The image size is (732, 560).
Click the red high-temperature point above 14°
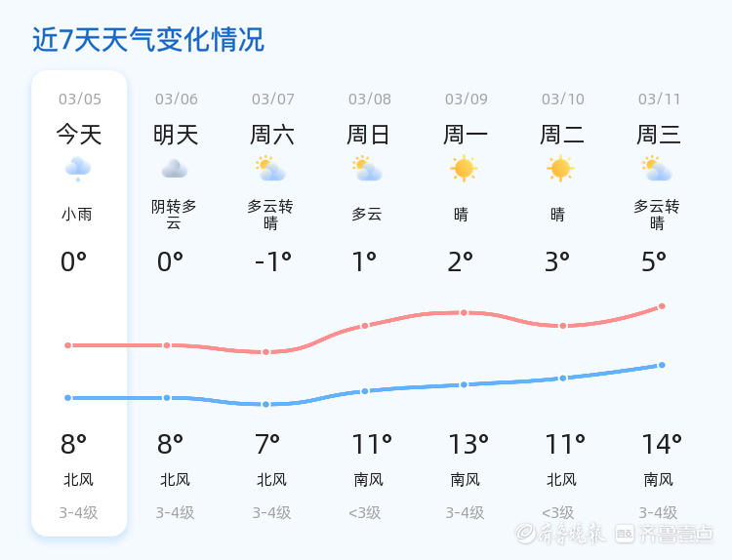coord(662,306)
